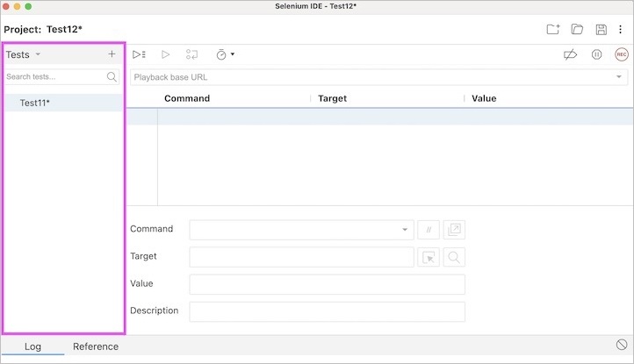
Task: Open the Playback base URL dropdown
Action: pyautogui.click(x=618, y=77)
